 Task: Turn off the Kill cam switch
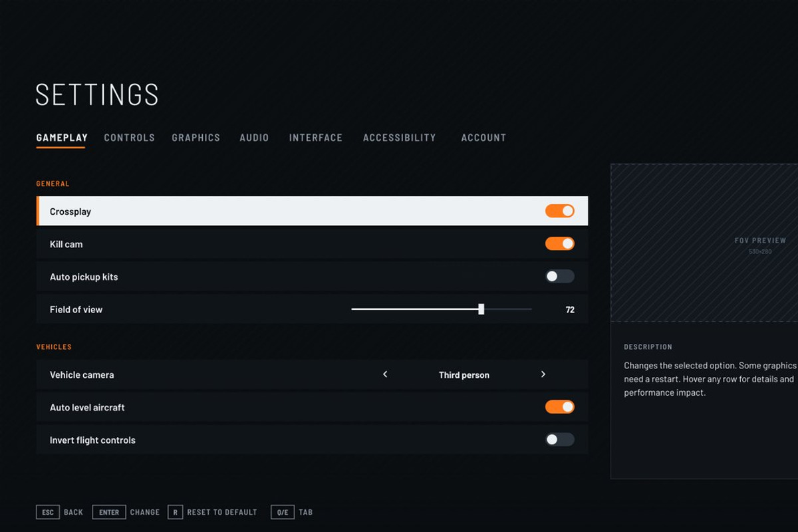coord(560,243)
